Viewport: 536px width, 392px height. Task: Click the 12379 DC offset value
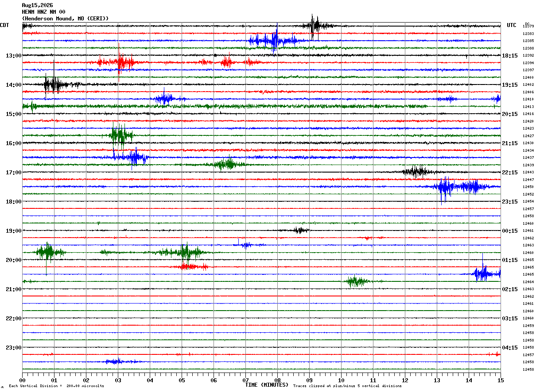click(x=528, y=27)
